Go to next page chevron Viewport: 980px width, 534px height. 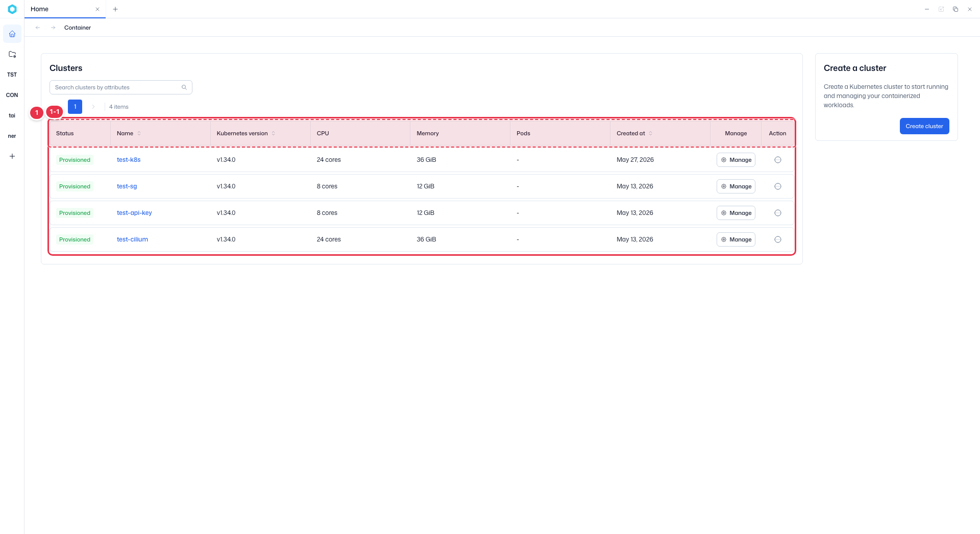[x=93, y=107]
